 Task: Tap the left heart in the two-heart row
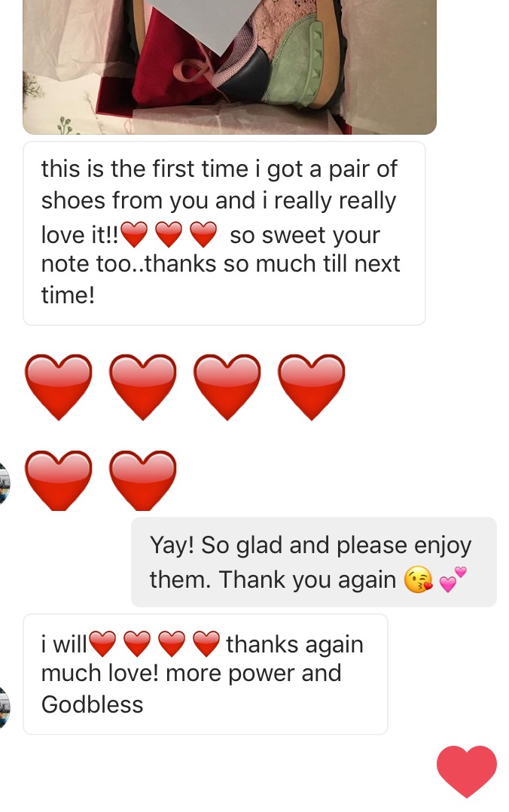click(59, 480)
